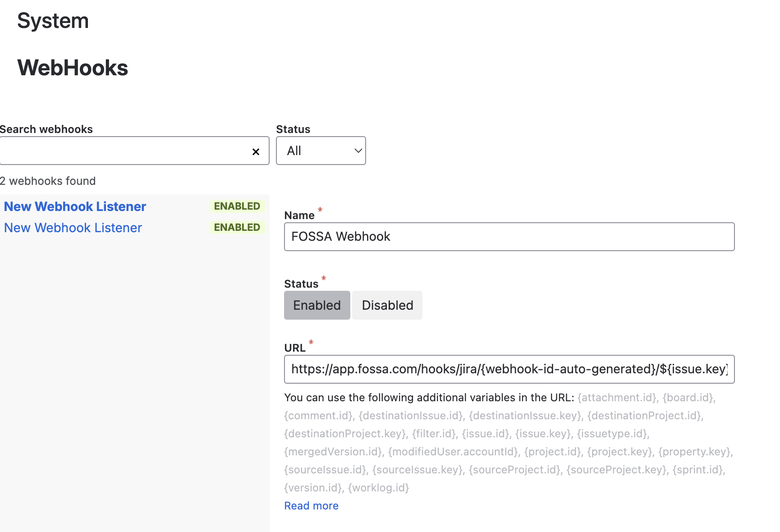Click the System page heading
This screenshot has height=532, width=780.
tap(53, 21)
